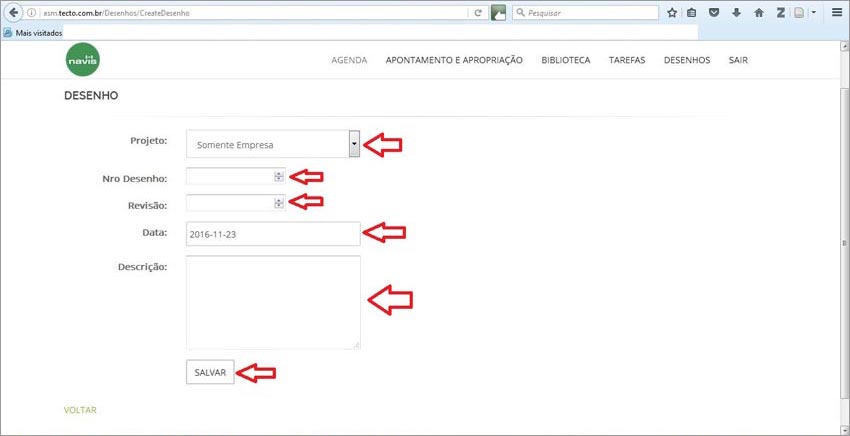Screen dimensions: 850x436
Task: Click the Revisão spinner arrows
Action: pyautogui.click(x=279, y=203)
